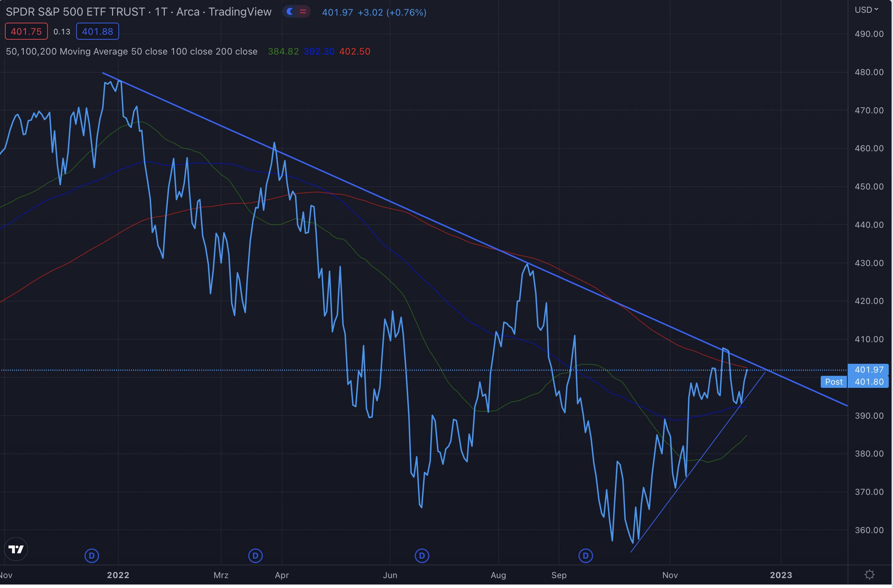The image size is (893, 588).
Task: Click the red 200 MA value 402.50
Action: point(355,51)
